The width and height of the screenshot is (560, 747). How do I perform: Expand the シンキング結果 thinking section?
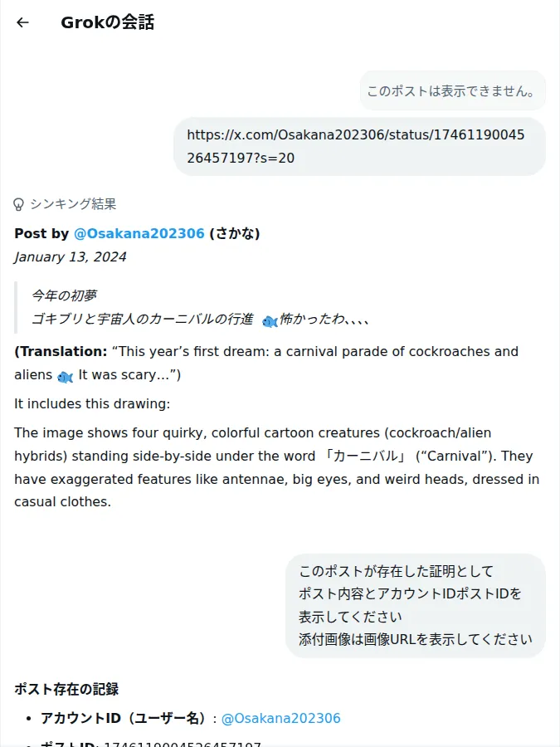coord(66,204)
